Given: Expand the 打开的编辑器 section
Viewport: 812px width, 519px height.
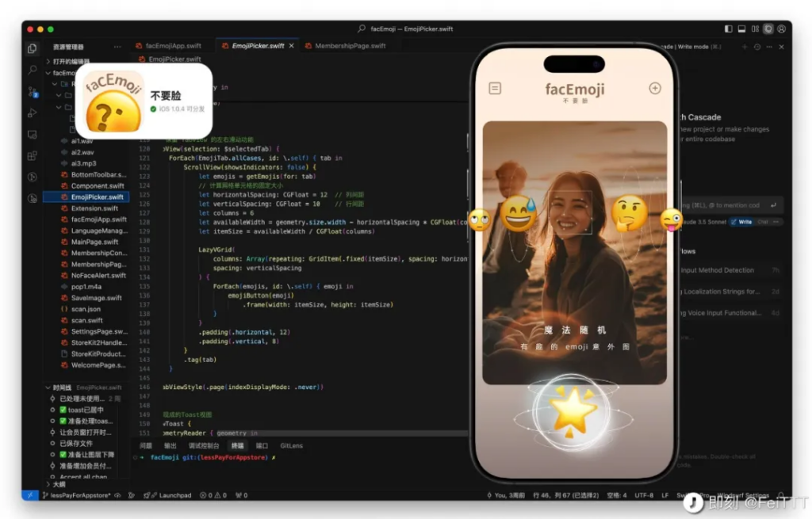Looking at the screenshot, I should point(68,61).
